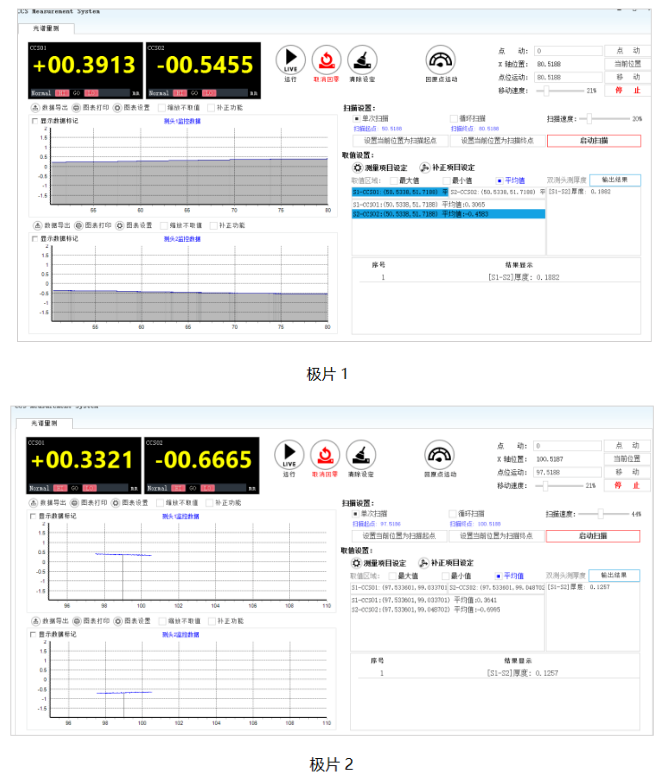
Task: Click 输出结果 button in 极片 1 window
Action: [x=615, y=180]
